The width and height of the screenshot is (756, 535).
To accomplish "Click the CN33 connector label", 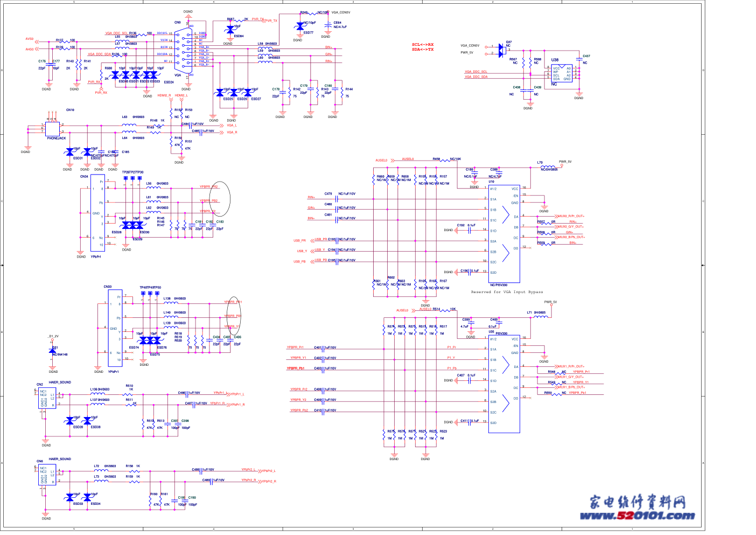I will point(108,287).
